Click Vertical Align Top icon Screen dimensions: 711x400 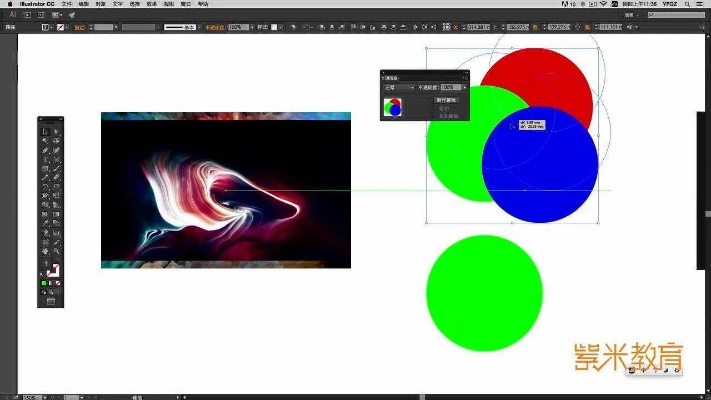(353, 27)
